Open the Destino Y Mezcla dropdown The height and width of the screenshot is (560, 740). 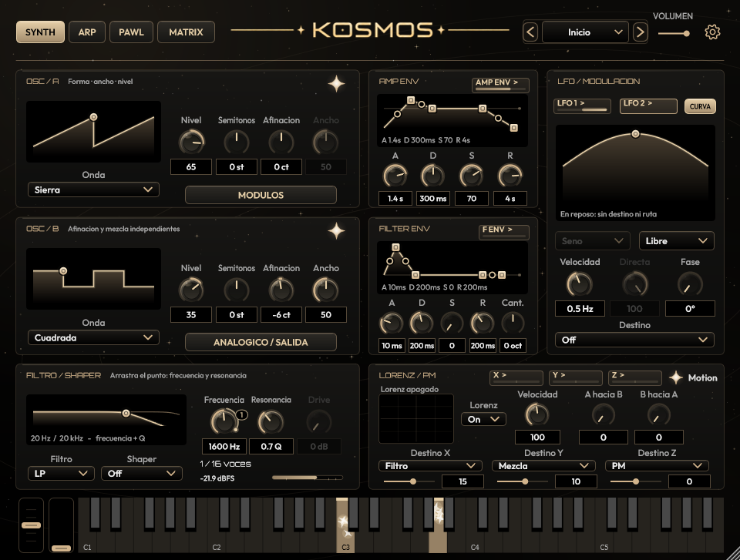(543, 466)
